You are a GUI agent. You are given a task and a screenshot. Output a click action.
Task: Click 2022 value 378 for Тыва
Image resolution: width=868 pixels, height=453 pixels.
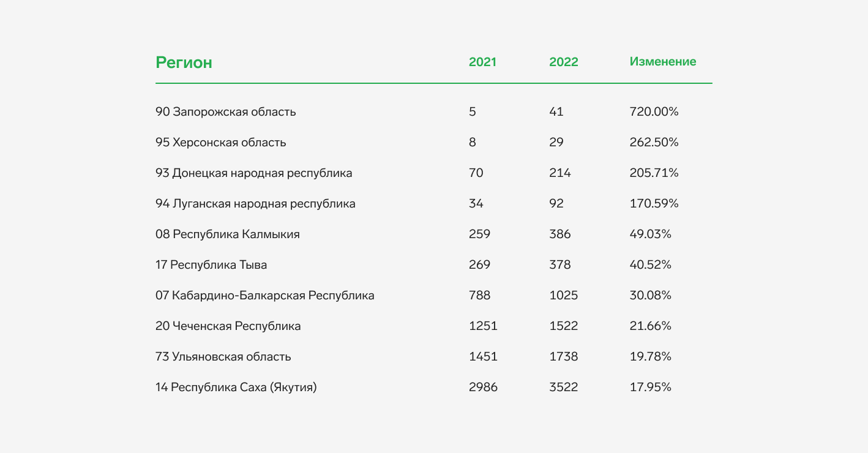click(560, 265)
